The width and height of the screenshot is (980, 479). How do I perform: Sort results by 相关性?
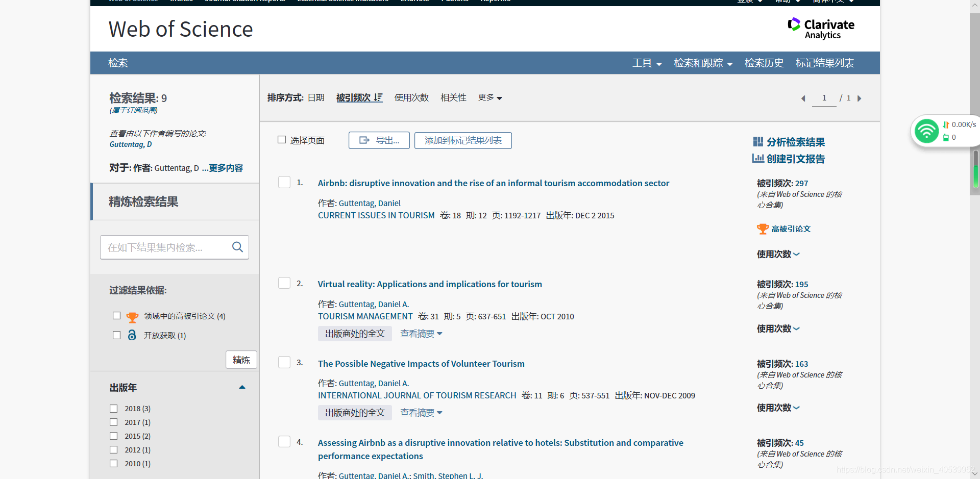click(453, 97)
